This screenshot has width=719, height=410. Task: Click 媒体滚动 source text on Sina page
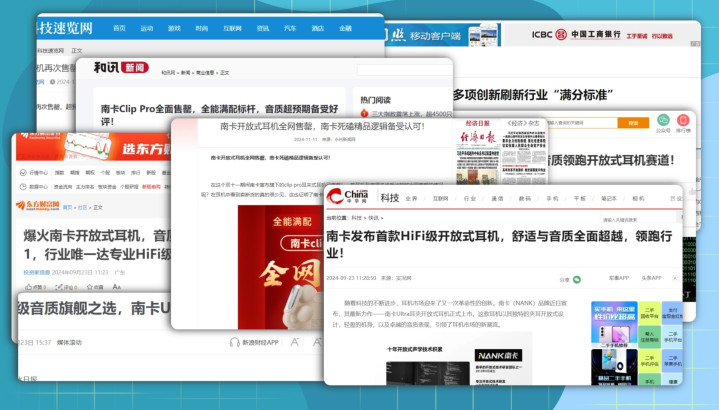tap(69, 343)
